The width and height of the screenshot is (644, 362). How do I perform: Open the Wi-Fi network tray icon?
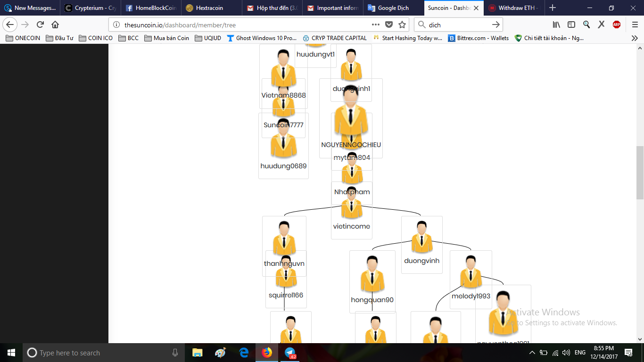pos(555,353)
